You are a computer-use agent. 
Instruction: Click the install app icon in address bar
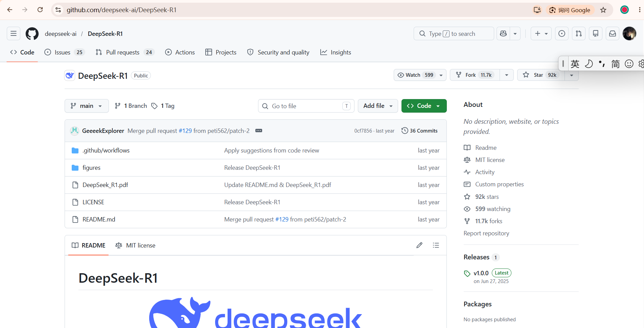point(537,10)
